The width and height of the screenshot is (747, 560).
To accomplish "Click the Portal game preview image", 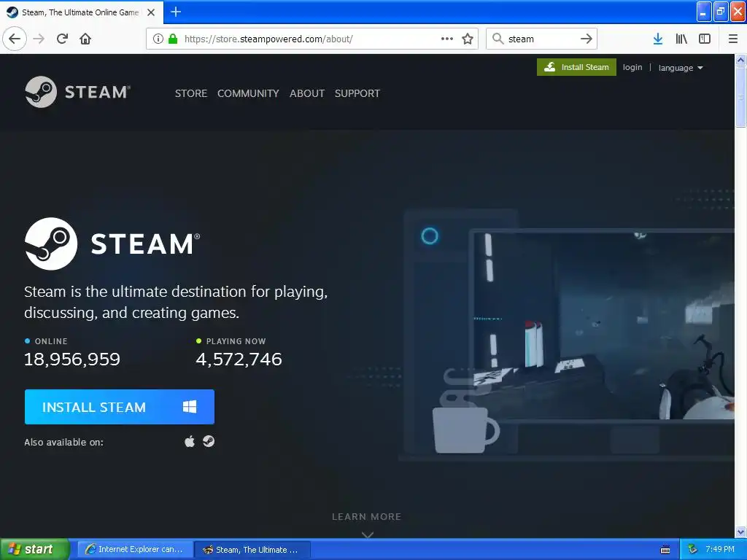I will [603, 326].
